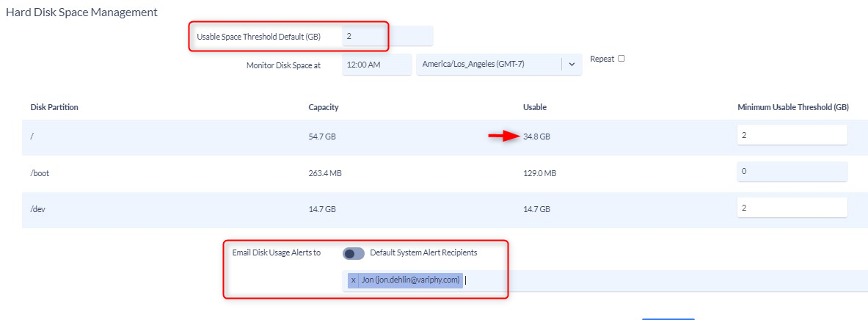Image resolution: width=868 pixels, height=320 pixels.
Task: Click the Disk Partition column header
Action: [x=54, y=107]
